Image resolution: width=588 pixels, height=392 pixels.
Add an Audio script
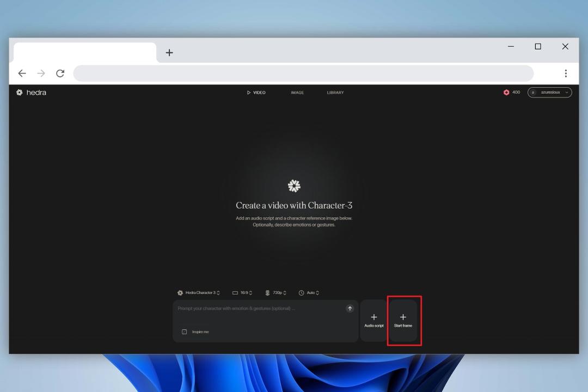pyautogui.click(x=374, y=321)
